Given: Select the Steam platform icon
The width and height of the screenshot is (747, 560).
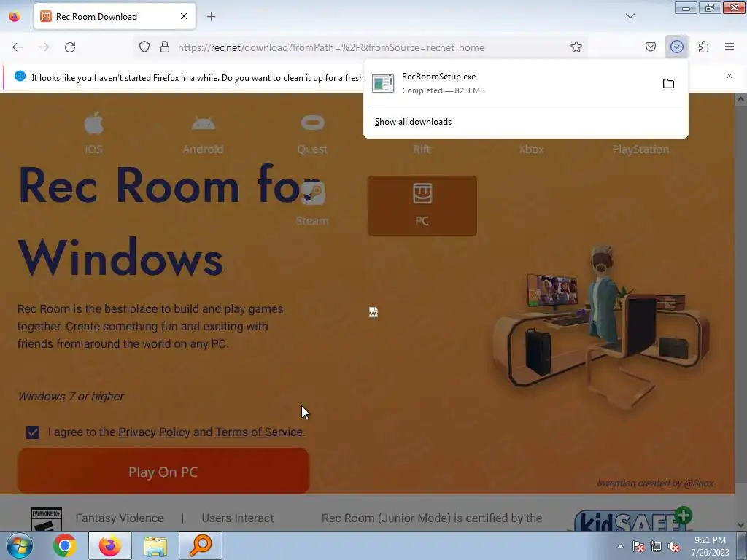Looking at the screenshot, I should pyautogui.click(x=312, y=204).
